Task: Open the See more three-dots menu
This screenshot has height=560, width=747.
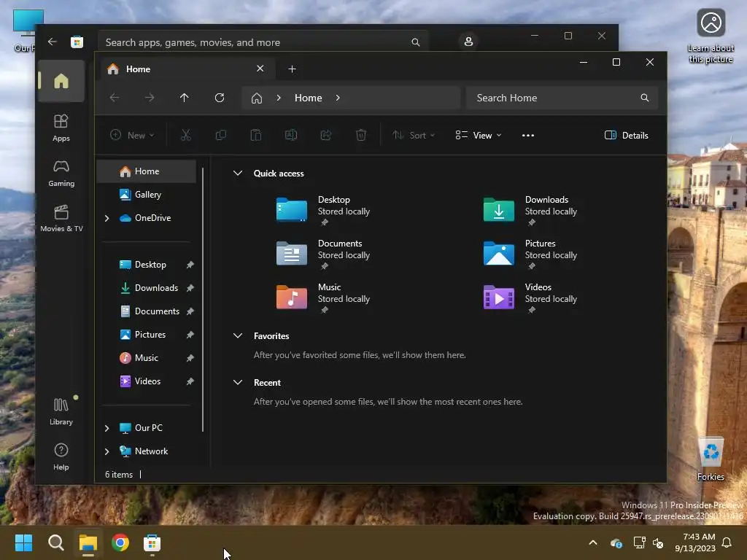Action: coord(528,135)
